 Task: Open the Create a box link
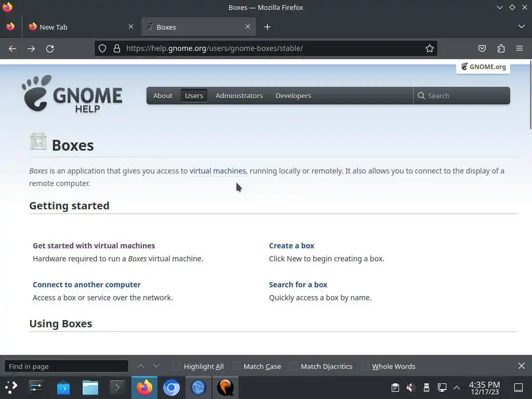(291, 246)
